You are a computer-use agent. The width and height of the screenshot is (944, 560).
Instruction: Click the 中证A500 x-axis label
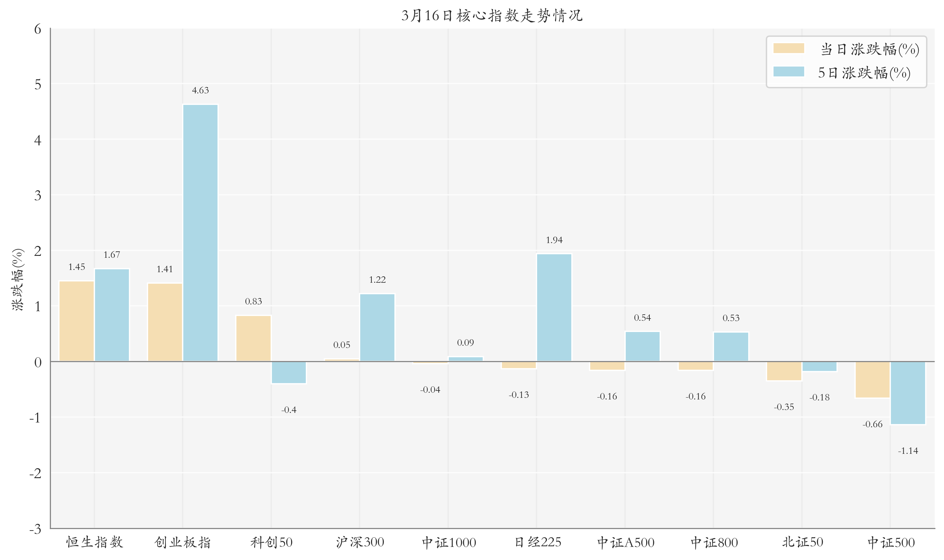[x=625, y=543]
